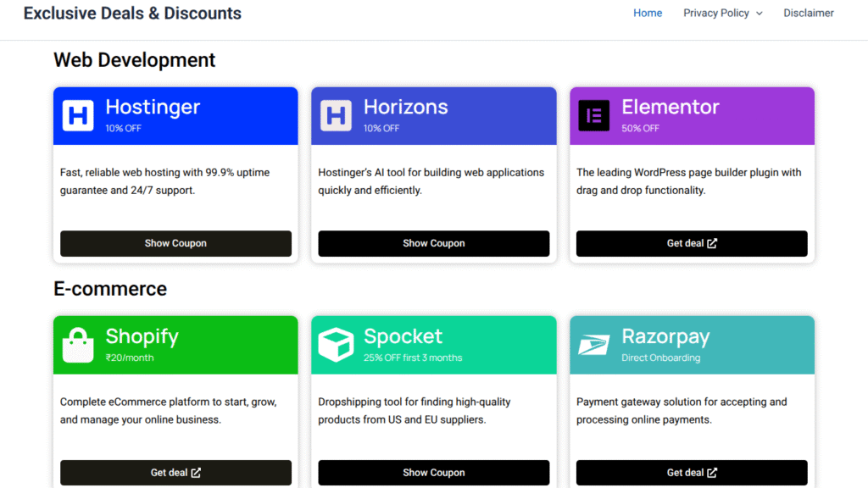
Task: Click the Razorpay payment gateway description text
Action: pyautogui.click(x=682, y=411)
